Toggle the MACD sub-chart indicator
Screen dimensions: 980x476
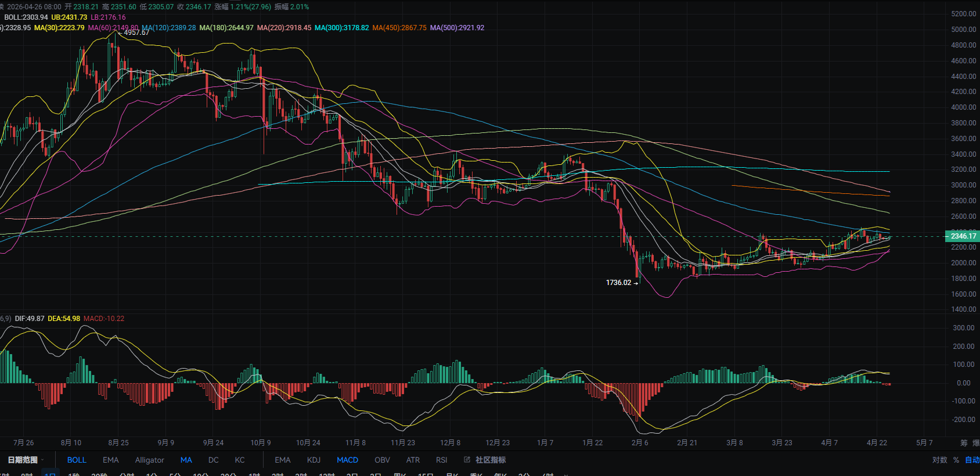pyautogui.click(x=347, y=460)
